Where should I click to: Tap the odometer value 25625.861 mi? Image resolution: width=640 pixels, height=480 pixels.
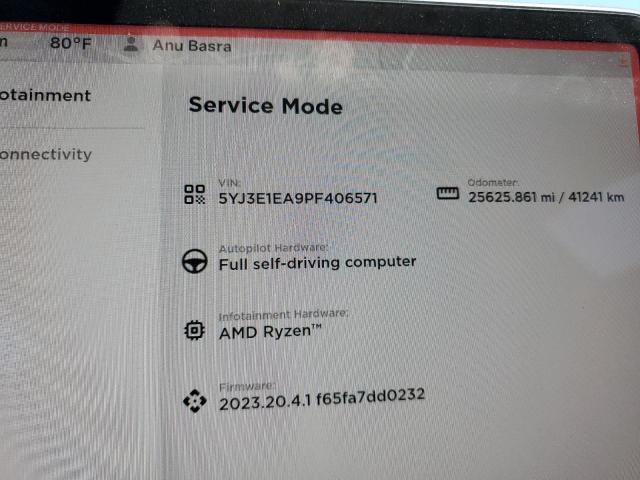pos(511,197)
